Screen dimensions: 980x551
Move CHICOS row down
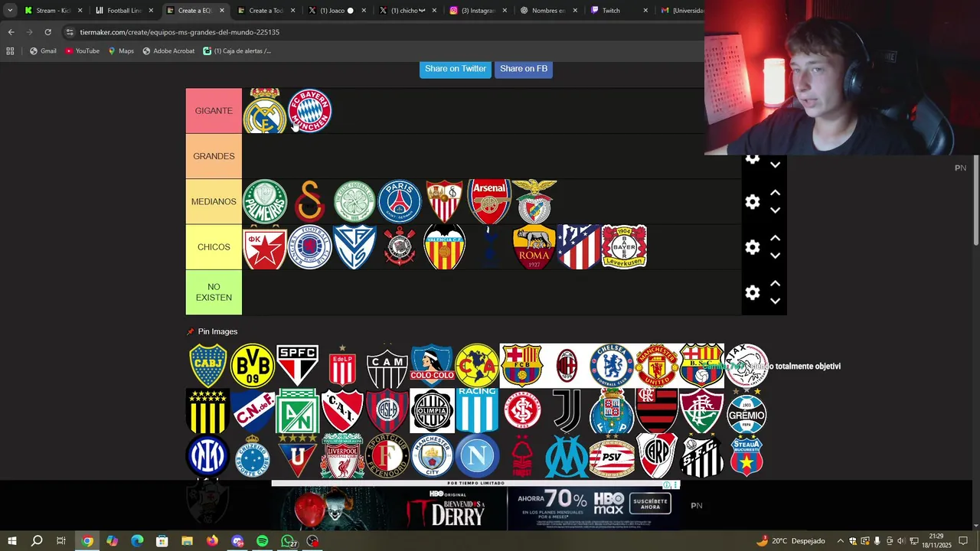[775, 256]
